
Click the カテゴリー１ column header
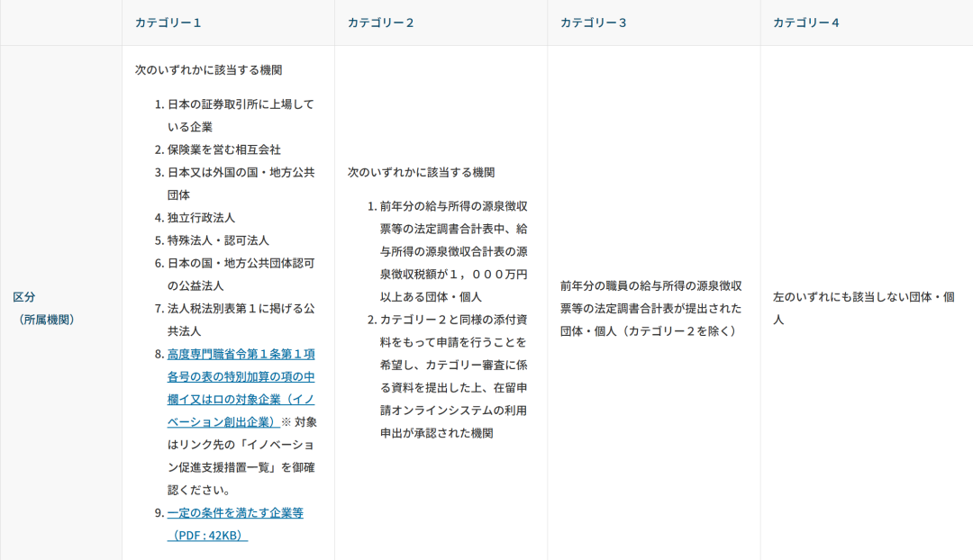pos(168,23)
